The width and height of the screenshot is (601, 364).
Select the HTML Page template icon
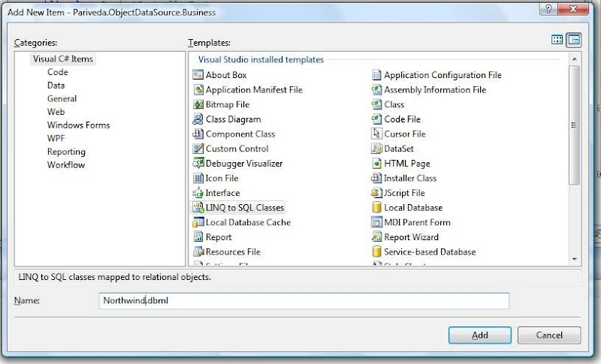point(376,164)
